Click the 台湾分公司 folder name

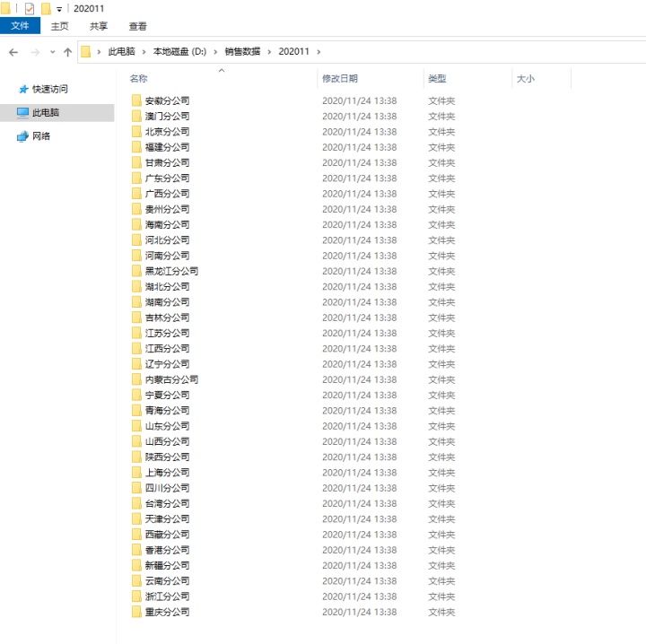(x=167, y=503)
